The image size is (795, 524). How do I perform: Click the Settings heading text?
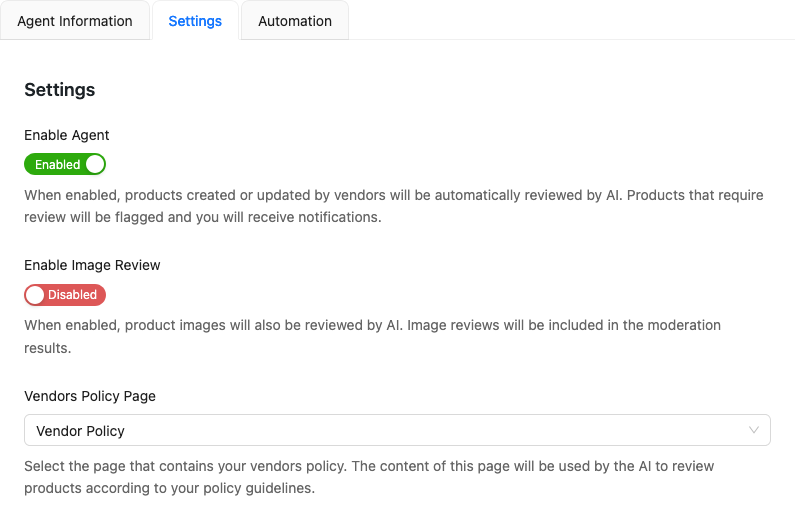60,90
